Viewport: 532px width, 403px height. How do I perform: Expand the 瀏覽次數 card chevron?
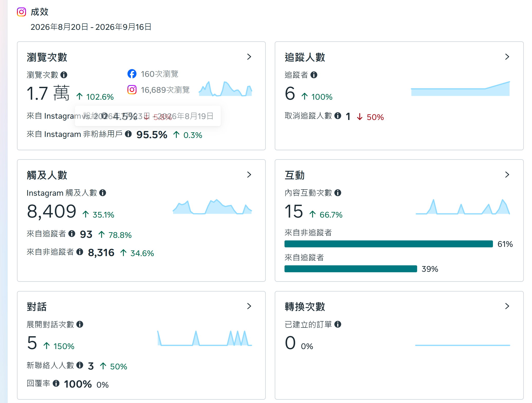point(249,57)
